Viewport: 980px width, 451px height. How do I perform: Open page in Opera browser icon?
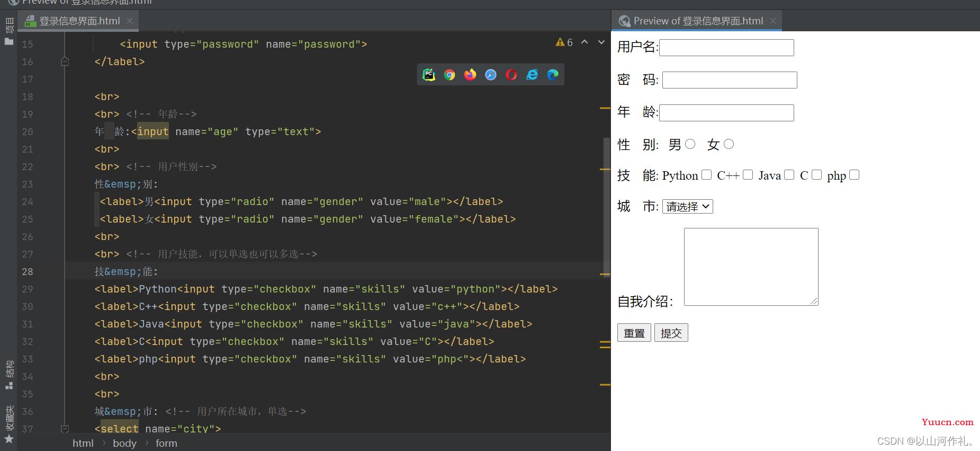[x=511, y=75]
